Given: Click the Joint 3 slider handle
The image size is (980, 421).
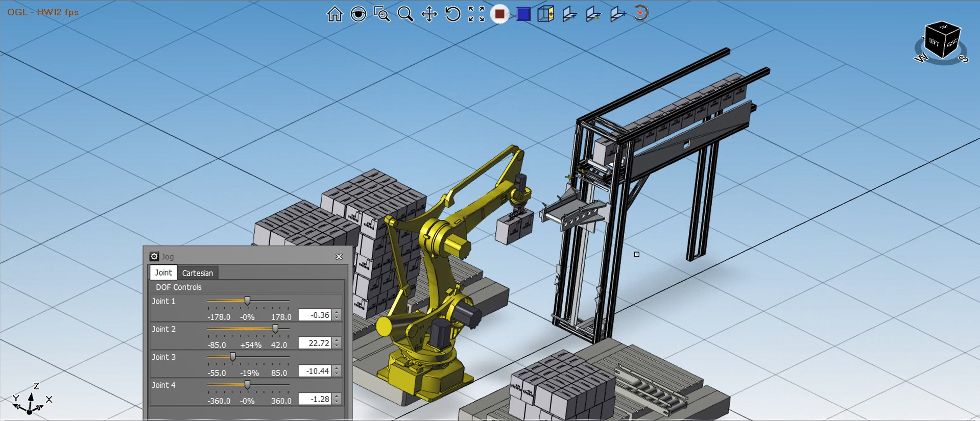Looking at the screenshot, I should [x=233, y=357].
